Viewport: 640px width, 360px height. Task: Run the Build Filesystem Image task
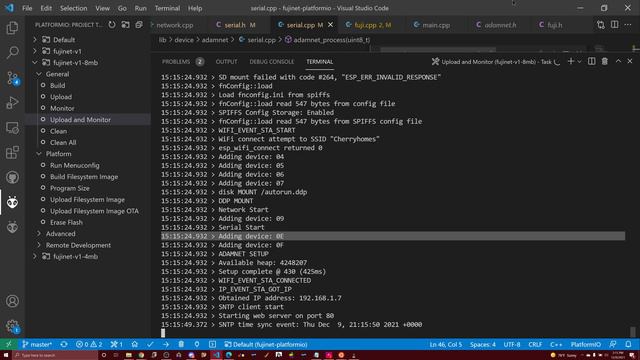pos(84,177)
